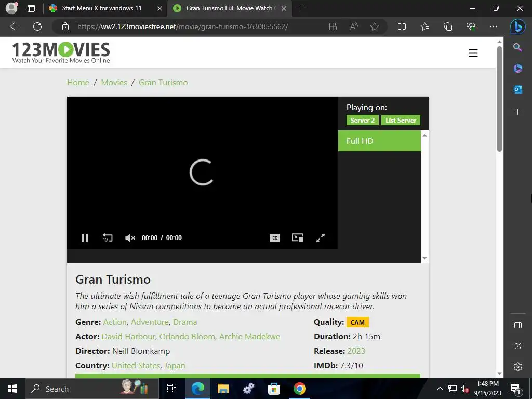Viewport: 532px width, 399px height.
Task: Select Gran Turismo Full Movie tab
Action: click(x=229, y=8)
